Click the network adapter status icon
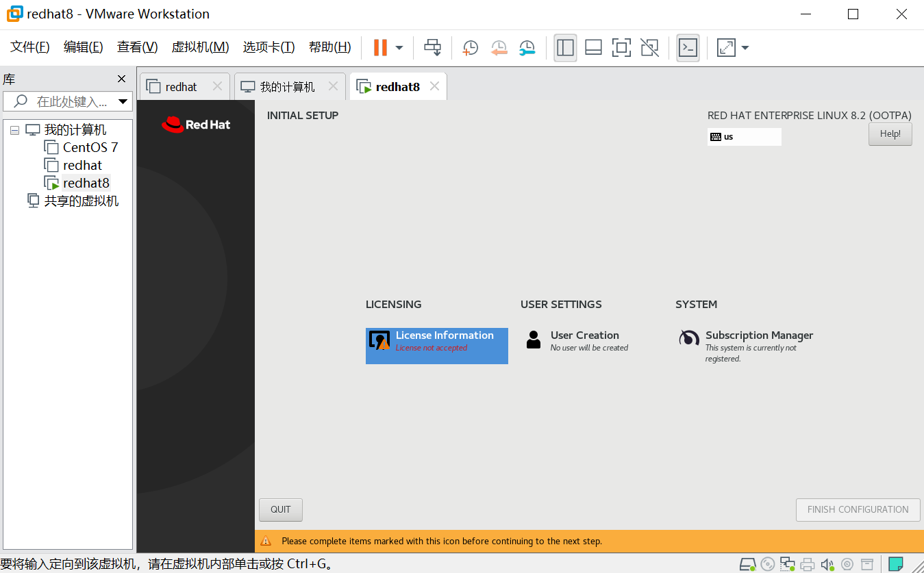 [x=788, y=564]
